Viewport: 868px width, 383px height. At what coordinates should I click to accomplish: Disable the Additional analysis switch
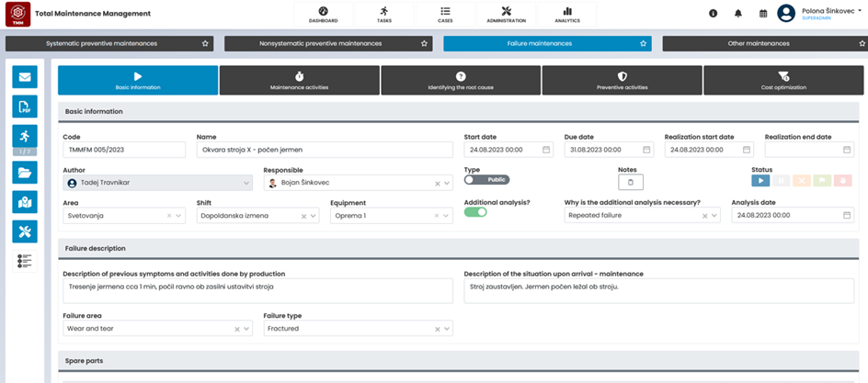click(x=475, y=212)
